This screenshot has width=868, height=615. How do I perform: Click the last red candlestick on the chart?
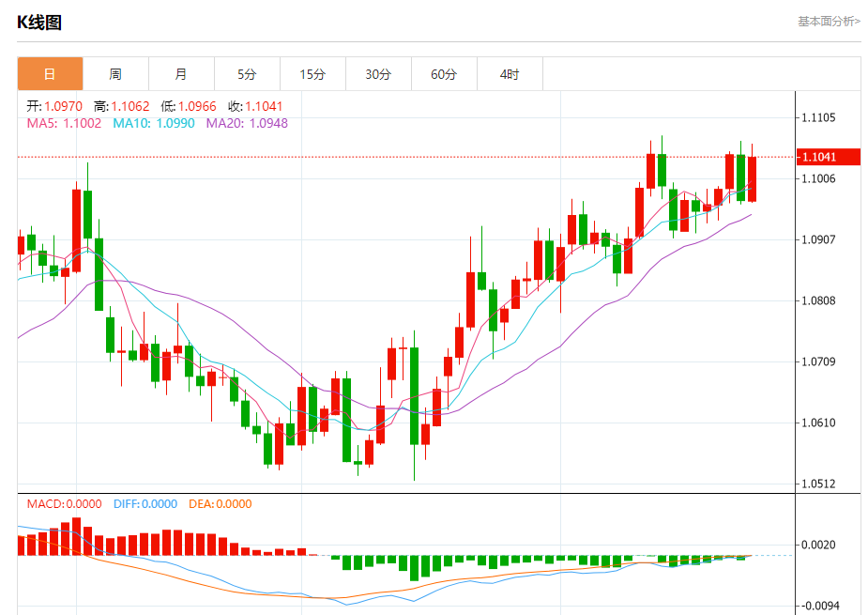[x=752, y=178]
